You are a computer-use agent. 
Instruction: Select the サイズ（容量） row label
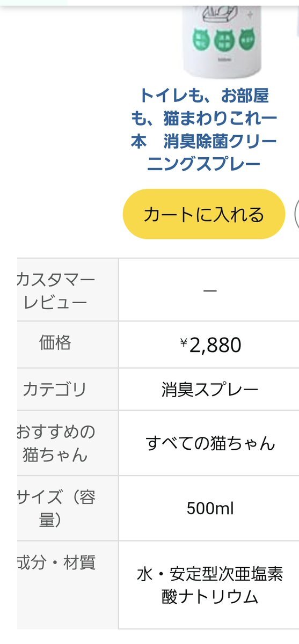(x=56, y=508)
